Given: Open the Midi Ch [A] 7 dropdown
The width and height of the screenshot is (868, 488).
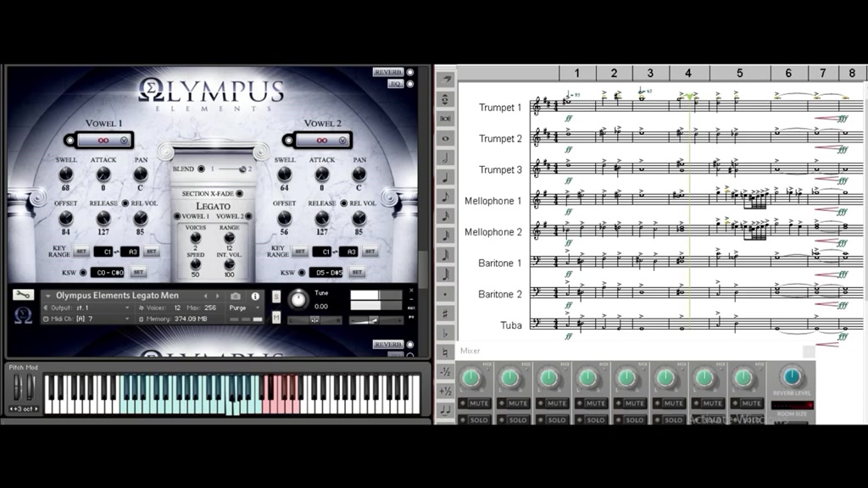Looking at the screenshot, I should [x=87, y=319].
